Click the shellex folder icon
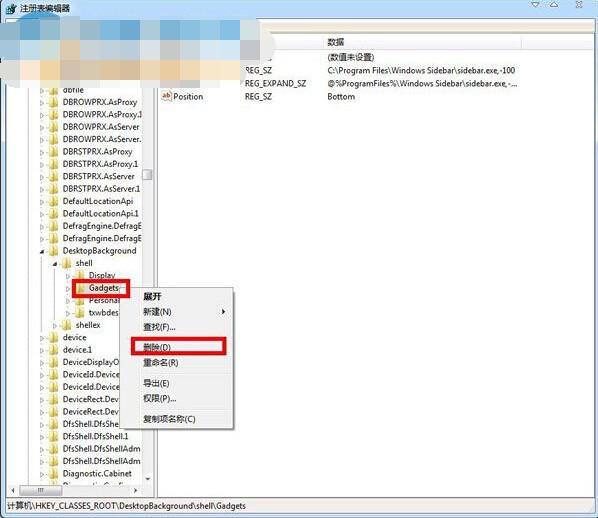 [67, 325]
